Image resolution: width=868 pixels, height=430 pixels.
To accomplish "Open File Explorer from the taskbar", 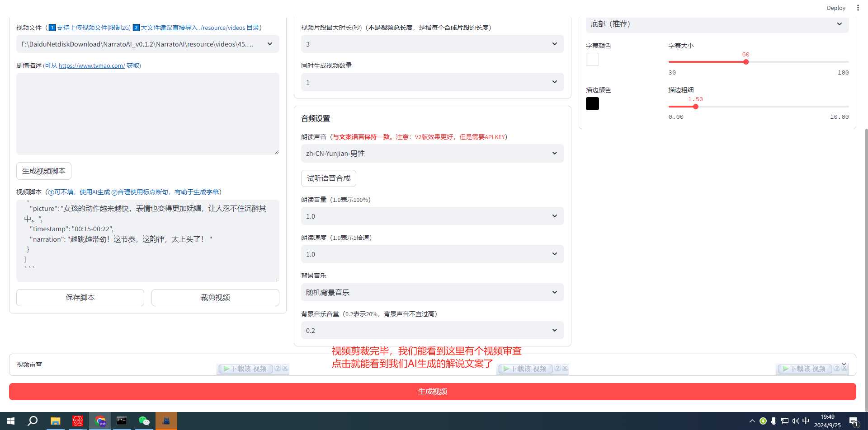I will [x=55, y=421].
